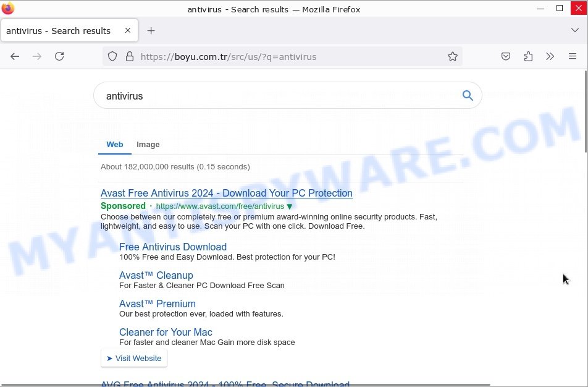
Task: Bookmark this page with the star
Action: tap(453, 57)
